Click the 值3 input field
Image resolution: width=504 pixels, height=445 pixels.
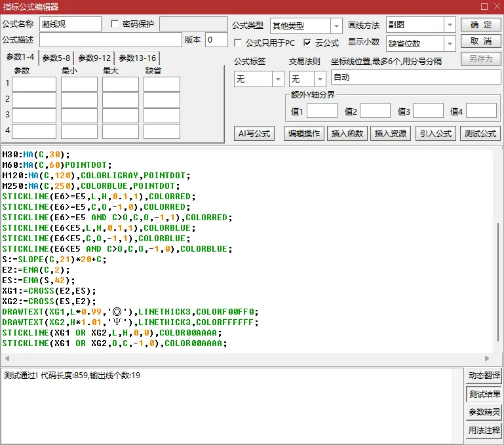click(x=428, y=111)
